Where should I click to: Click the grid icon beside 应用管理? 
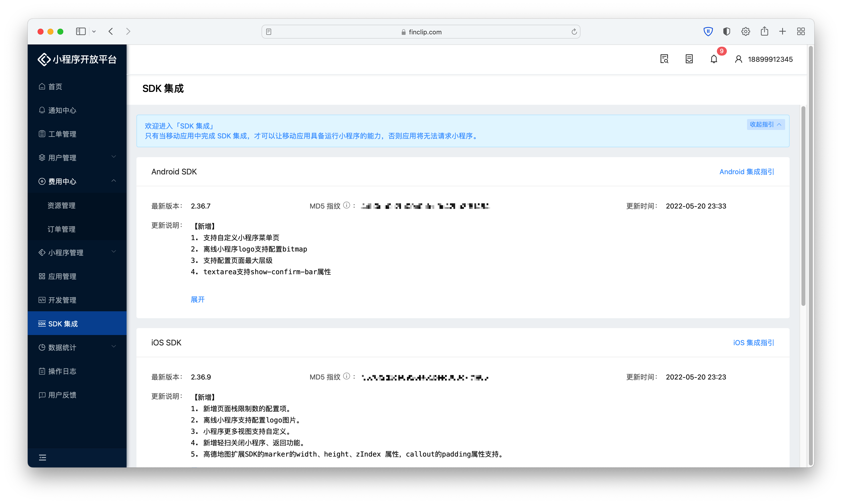42,276
